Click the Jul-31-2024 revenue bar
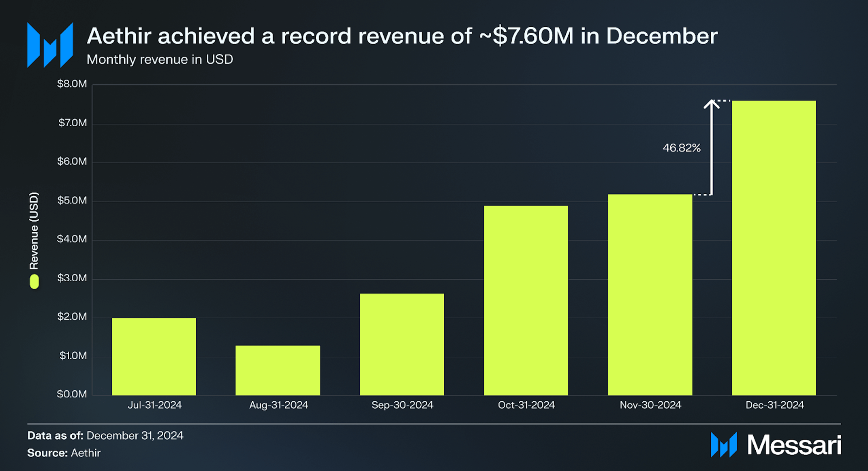Screen dimensions: 868x471 (154, 356)
